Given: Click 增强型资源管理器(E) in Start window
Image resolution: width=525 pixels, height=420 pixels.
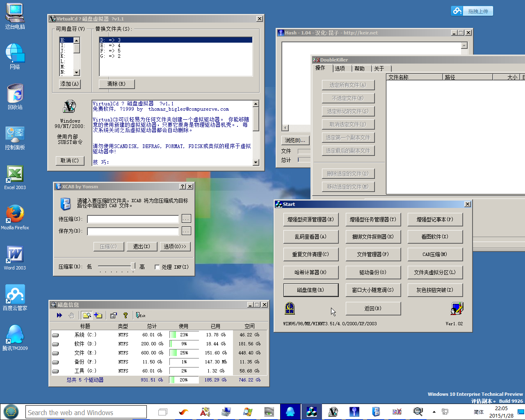Looking at the screenshot, I should pyautogui.click(x=311, y=219).
